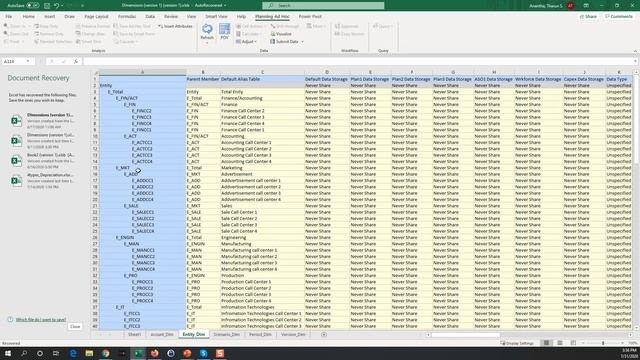Screen dimensions: 640x360
Task: Expand the Submit Data dropdown arrow
Action: click(x=302, y=42)
